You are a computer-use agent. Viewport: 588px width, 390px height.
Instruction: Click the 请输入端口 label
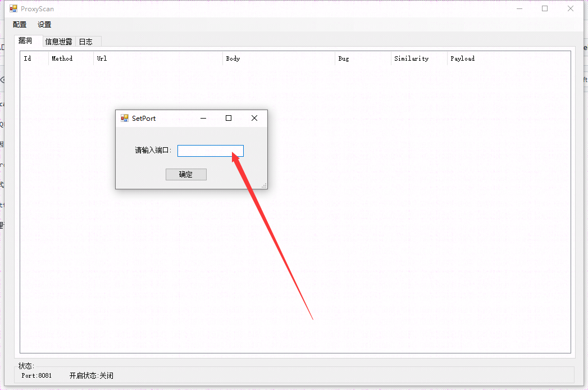pyautogui.click(x=153, y=151)
